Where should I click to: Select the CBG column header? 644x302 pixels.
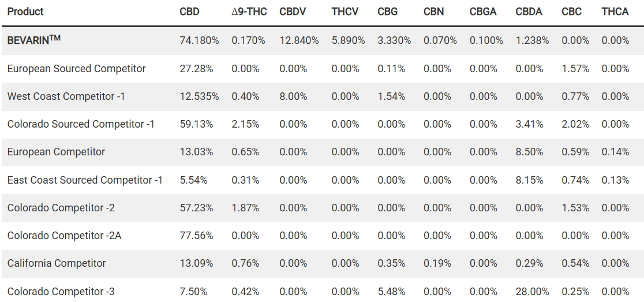(387, 12)
